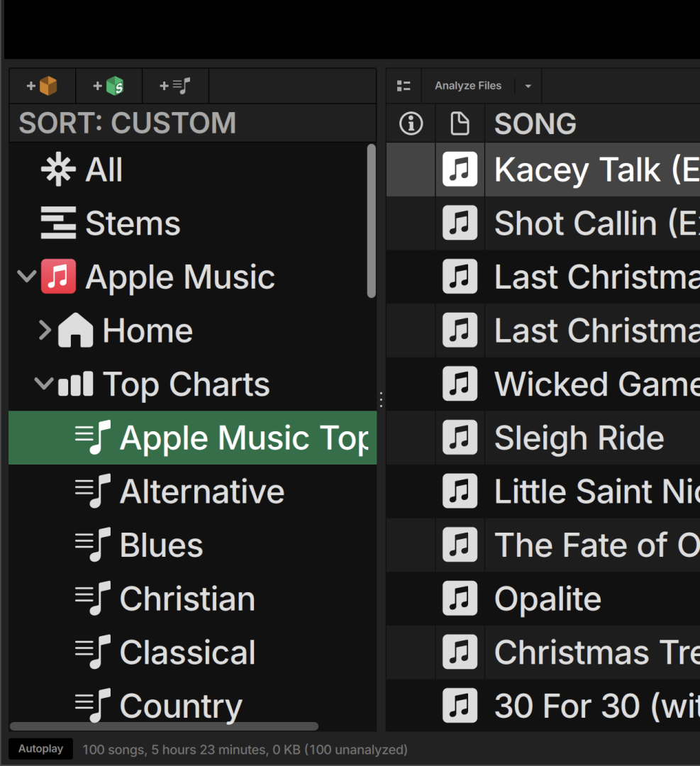Click the red Apple Music icon

(x=58, y=277)
